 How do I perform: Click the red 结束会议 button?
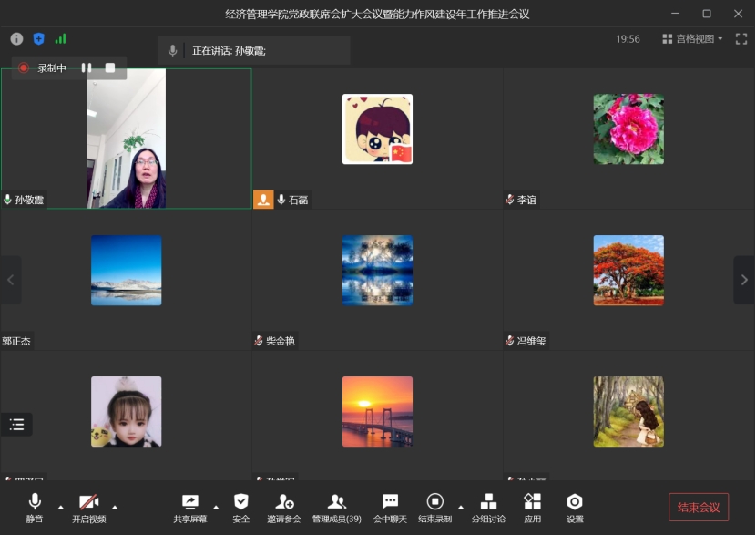coord(699,508)
